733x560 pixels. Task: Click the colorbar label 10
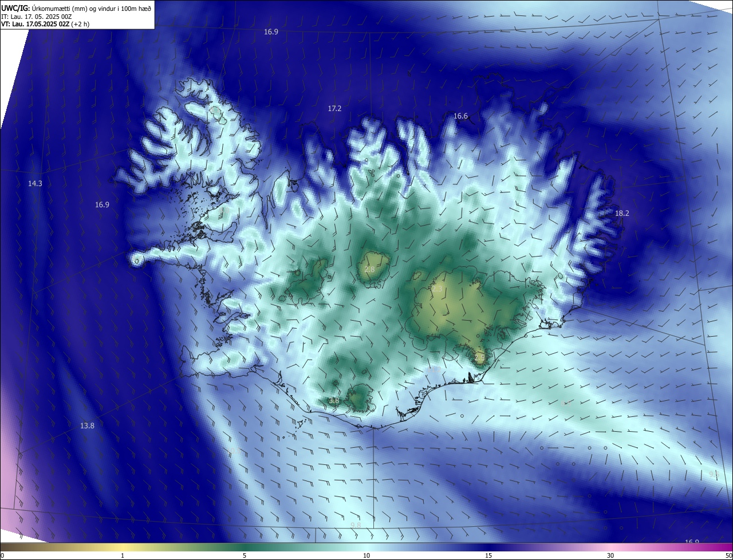click(366, 555)
